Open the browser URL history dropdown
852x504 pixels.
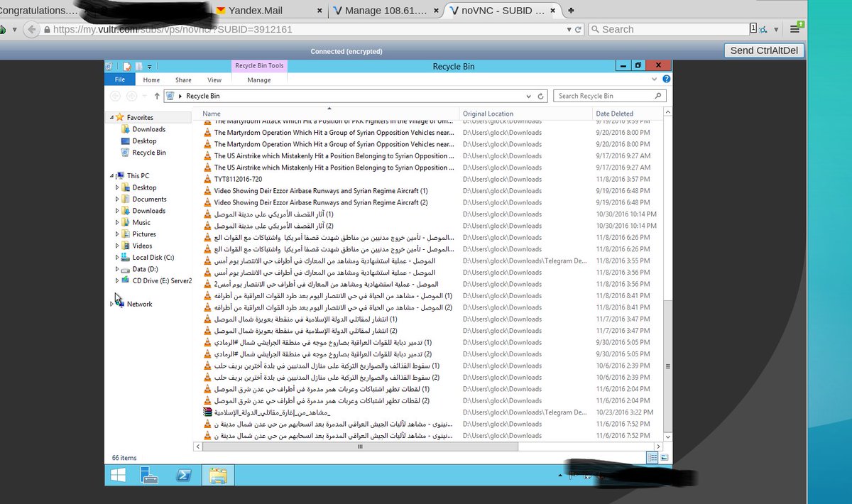[x=569, y=30]
